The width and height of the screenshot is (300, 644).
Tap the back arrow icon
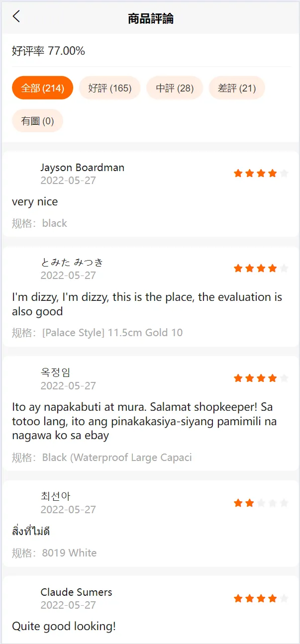click(16, 16)
